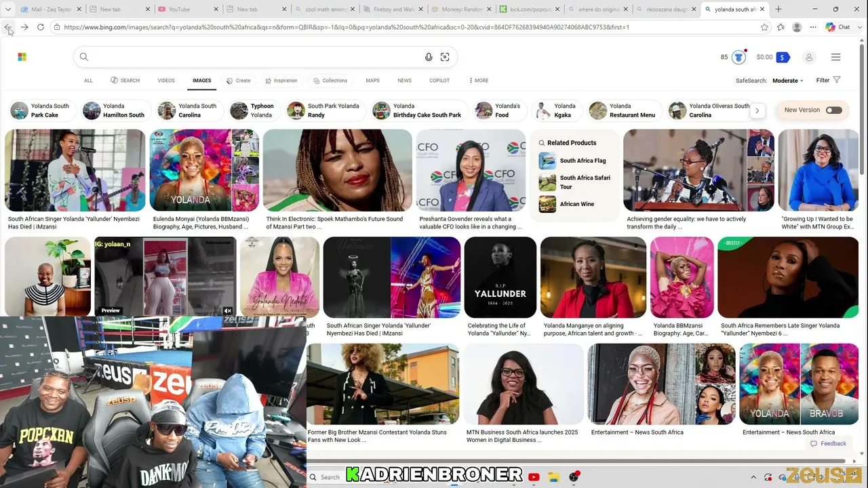Image resolution: width=868 pixels, height=488 pixels.
Task: Switch to the SEARCH tab
Action: (x=125, y=81)
